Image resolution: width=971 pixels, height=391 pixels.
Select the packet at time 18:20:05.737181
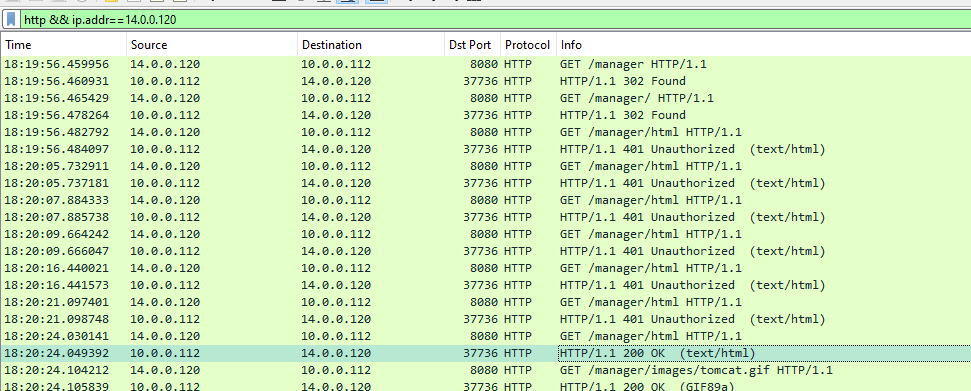point(486,183)
